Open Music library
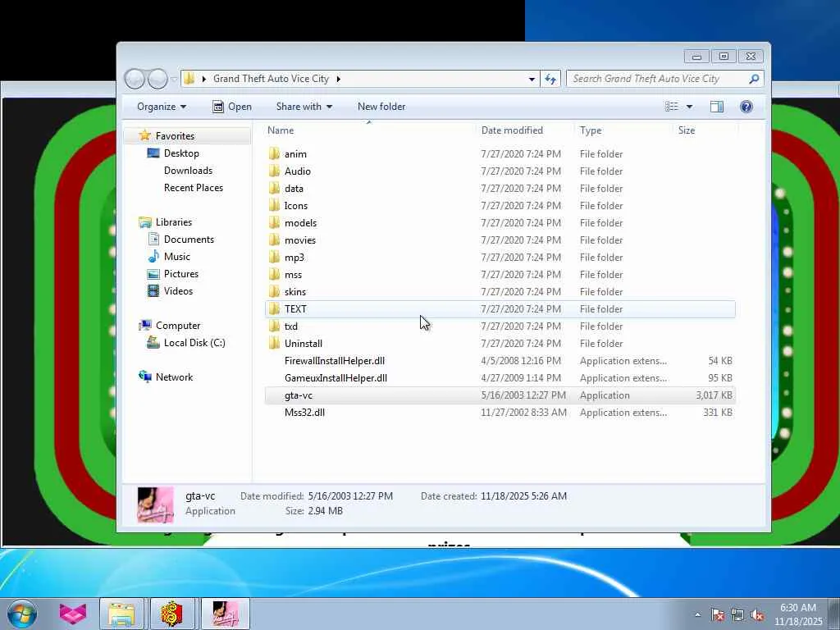The image size is (840, 630). pos(177,257)
